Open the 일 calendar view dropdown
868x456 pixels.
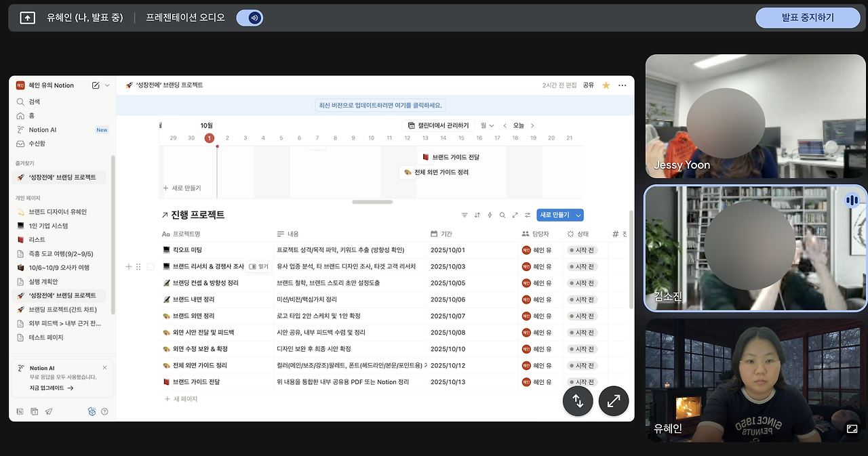[487, 125]
